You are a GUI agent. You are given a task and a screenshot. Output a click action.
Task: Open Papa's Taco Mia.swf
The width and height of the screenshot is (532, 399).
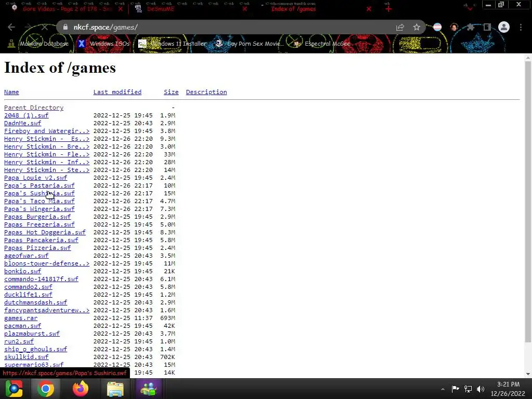[x=39, y=201]
